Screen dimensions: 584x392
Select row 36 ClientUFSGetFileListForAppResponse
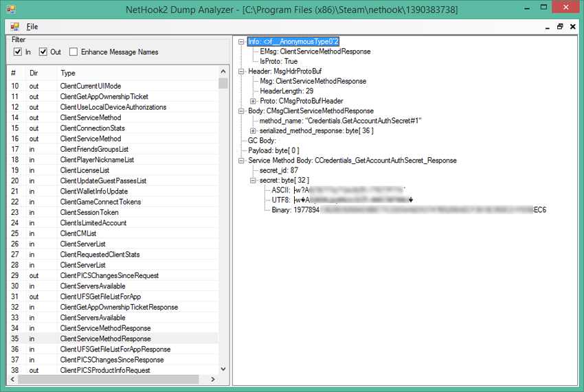click(113, 349)
